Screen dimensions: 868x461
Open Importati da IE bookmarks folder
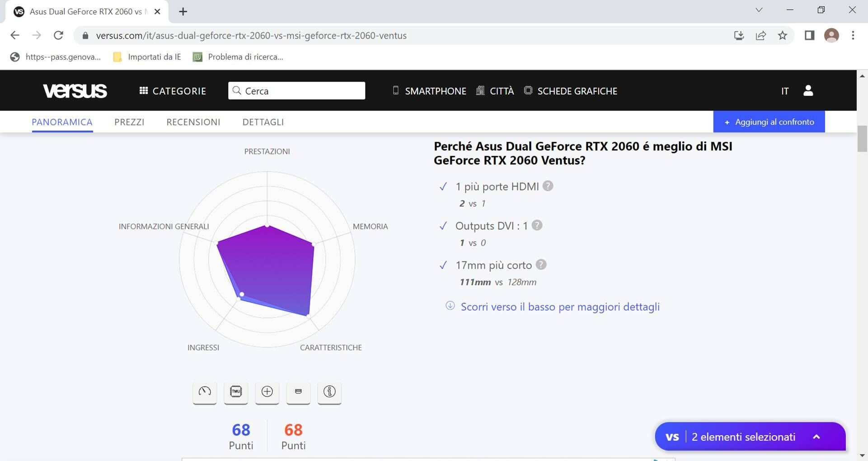147,57
